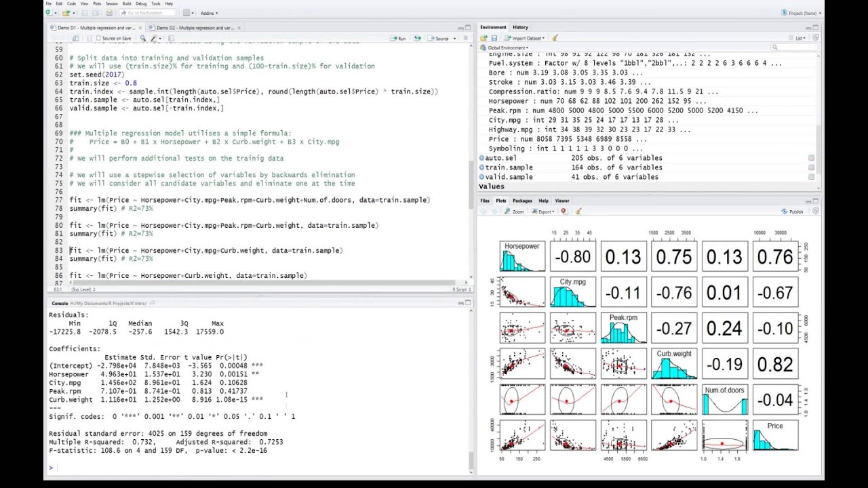The height and width of the screenshot is (488, 868).
Task: Open the Export plot dropdown
Action: (x=545, y=211)
